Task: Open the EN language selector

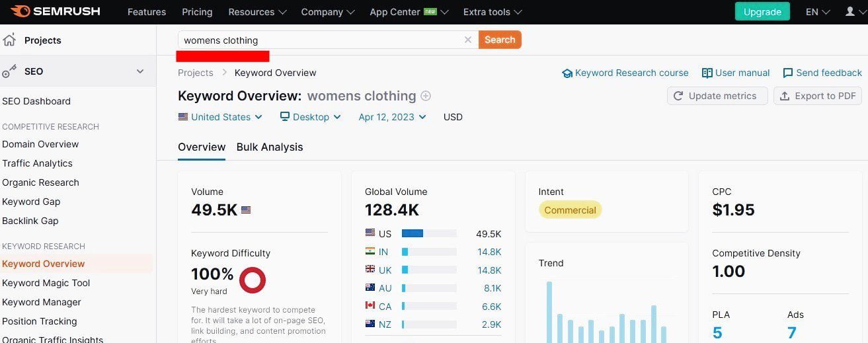Action: [817, 12]
